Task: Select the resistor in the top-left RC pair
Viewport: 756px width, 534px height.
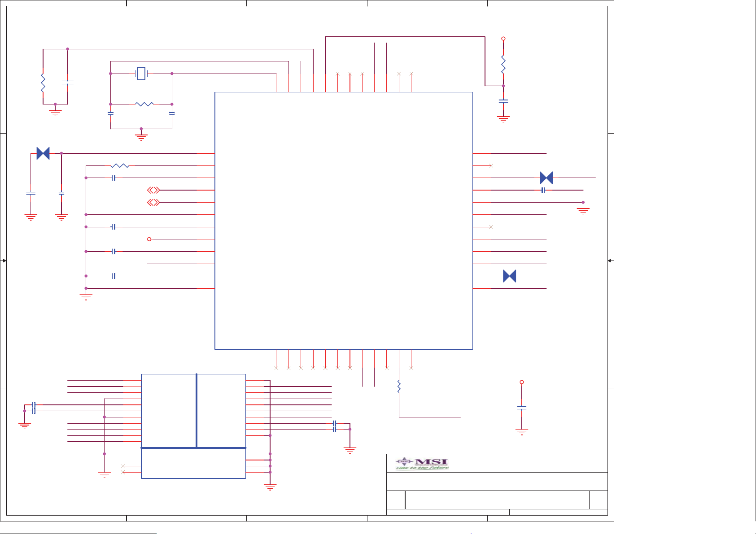Action: click(43, 82)
